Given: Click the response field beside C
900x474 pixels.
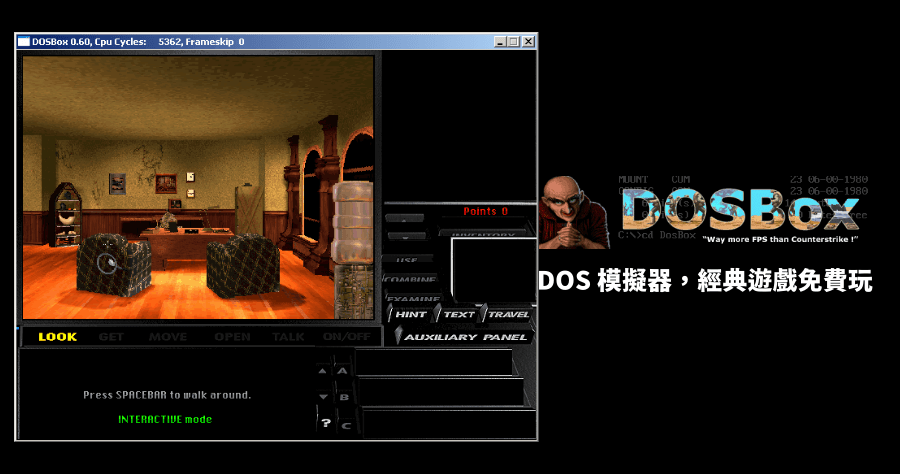Looking at the screenshot, I should 449,423.
